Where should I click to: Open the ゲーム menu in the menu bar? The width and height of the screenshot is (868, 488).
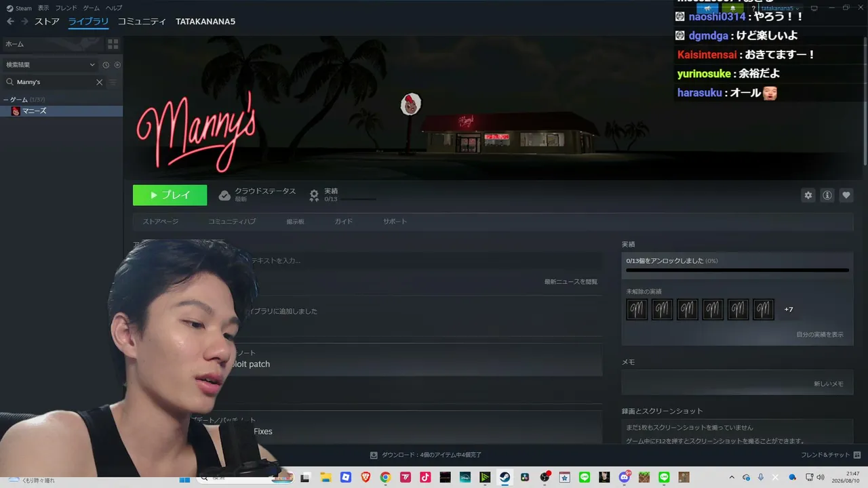[91, 8]
